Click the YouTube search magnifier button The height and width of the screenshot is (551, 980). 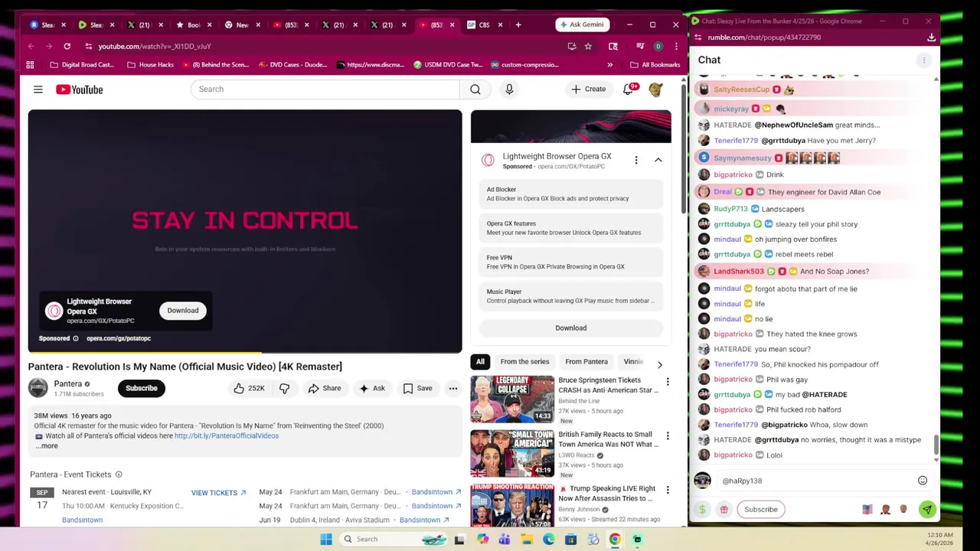coord(475,90)
